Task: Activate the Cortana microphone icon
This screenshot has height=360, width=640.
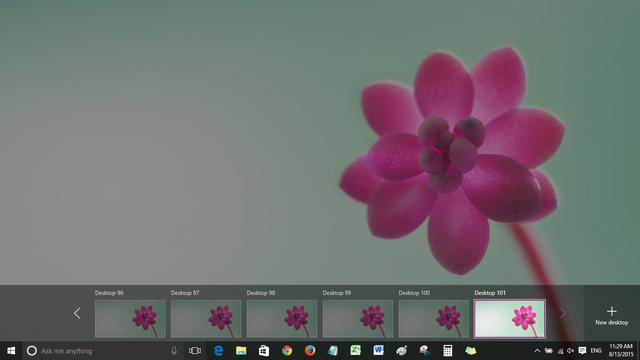Action: [x=174, y=351]
